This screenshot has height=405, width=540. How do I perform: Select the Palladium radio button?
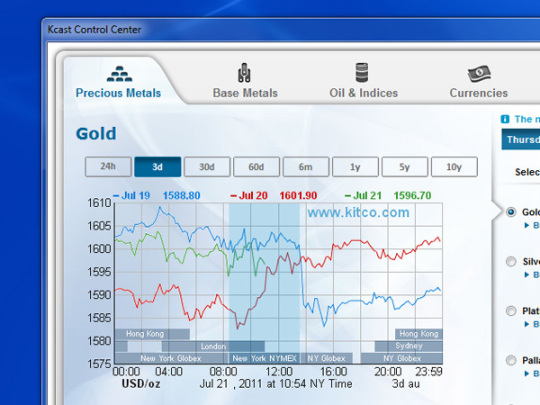tap(511, 361)
